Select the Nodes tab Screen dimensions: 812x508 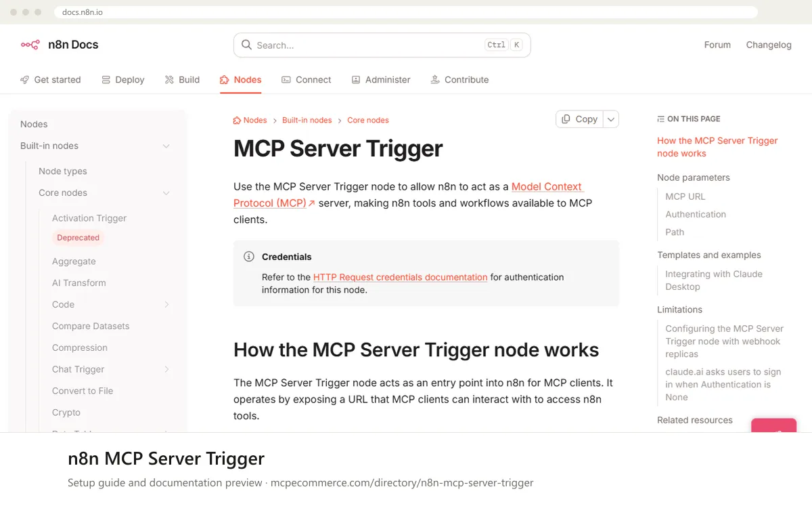click(241, 80)
